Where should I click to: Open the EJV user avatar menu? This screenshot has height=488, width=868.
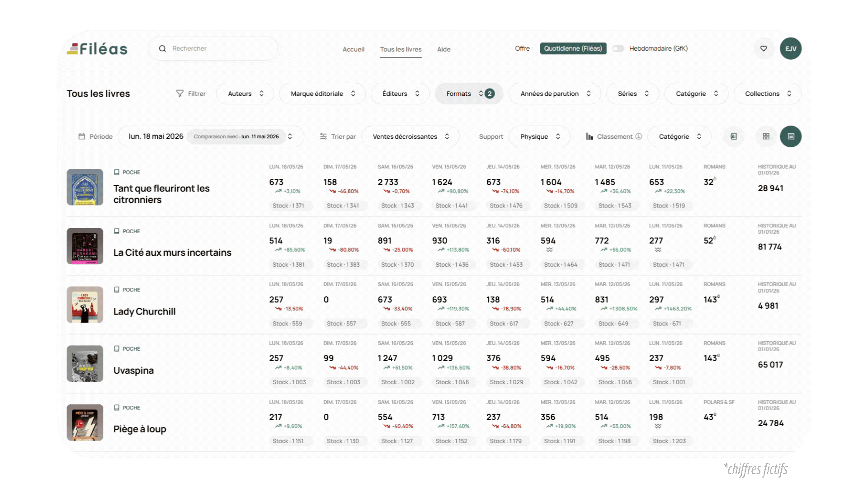791,48
